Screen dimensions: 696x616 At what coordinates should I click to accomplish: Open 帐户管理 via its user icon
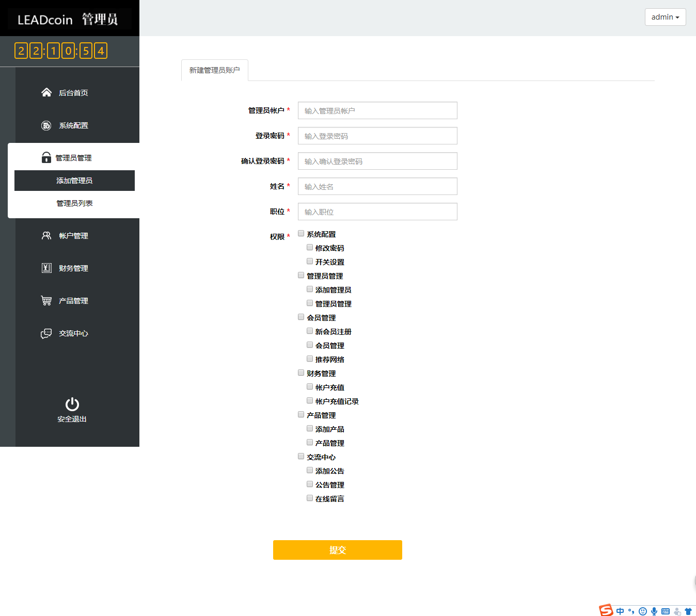[46, 235]
